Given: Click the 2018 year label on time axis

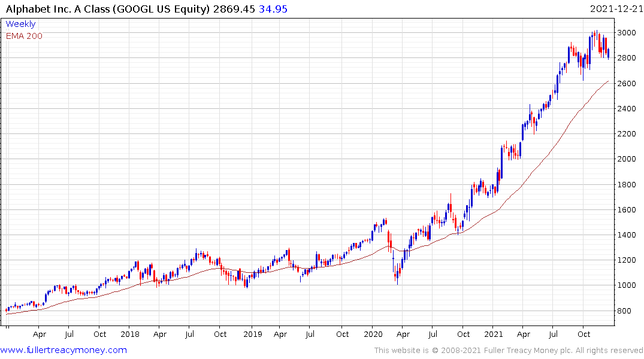Looking at the screenshot, I should click(x=130, y=334).
